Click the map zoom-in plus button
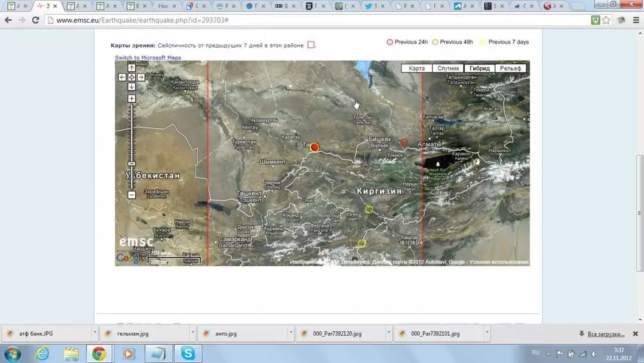644x363 pixels. pos(131,99)
